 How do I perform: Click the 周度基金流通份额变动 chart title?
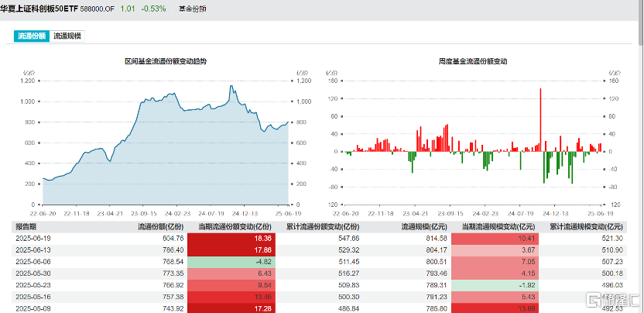(473, 61)
